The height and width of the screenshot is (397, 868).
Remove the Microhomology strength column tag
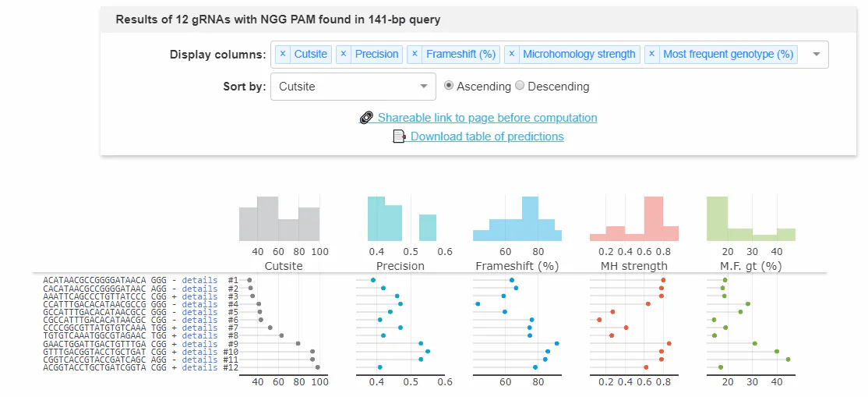512,55
